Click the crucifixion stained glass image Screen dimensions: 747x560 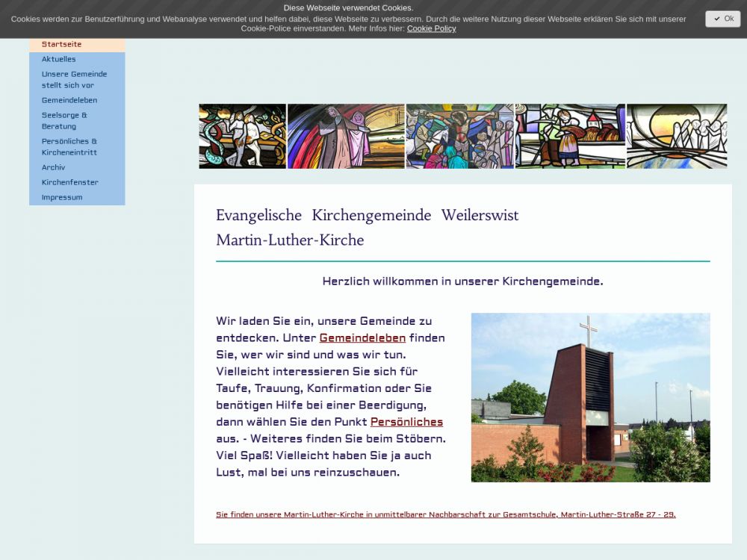tap(459, 136)
